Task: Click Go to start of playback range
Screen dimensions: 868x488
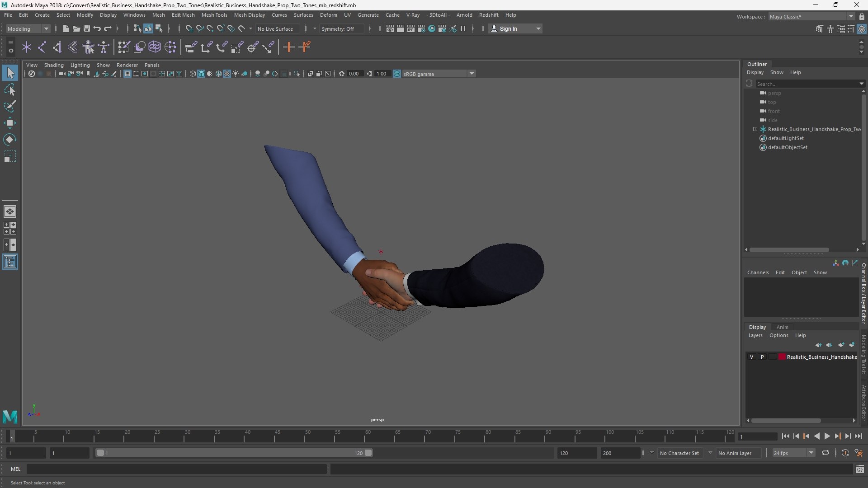Action: click(x=786, y=436)
